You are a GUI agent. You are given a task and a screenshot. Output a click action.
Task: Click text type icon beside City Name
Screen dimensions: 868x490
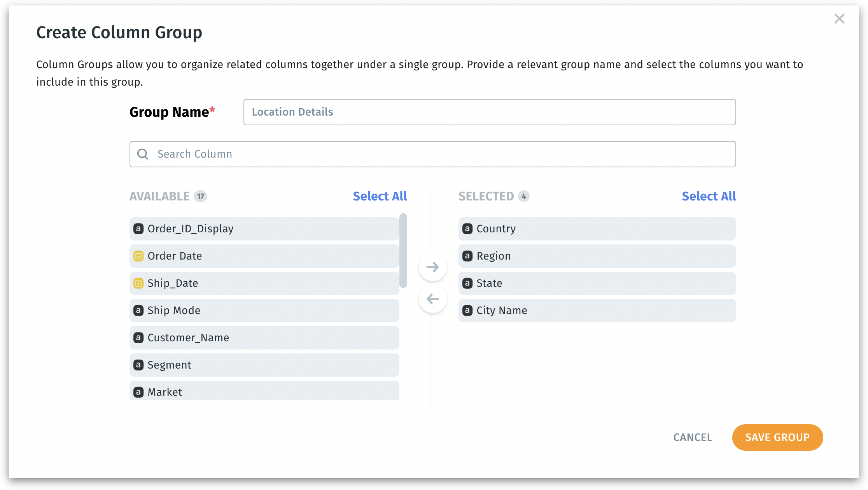tap(467, 311)
